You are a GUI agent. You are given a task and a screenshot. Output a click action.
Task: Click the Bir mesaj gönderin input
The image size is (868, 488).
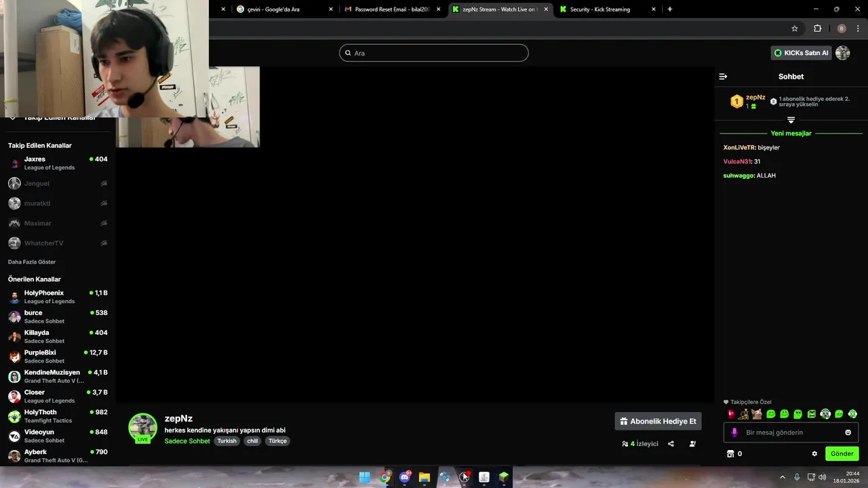[x=791, y=432]
